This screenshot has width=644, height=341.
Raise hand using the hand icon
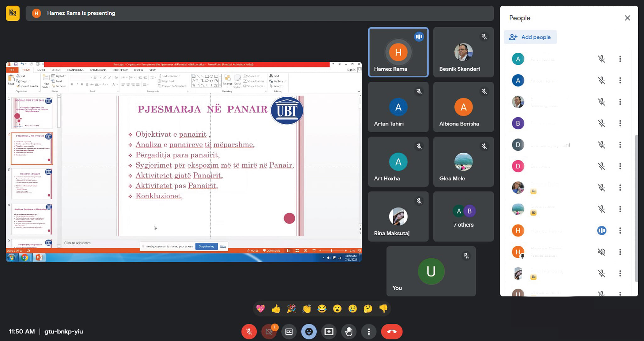tap(349, 332)
